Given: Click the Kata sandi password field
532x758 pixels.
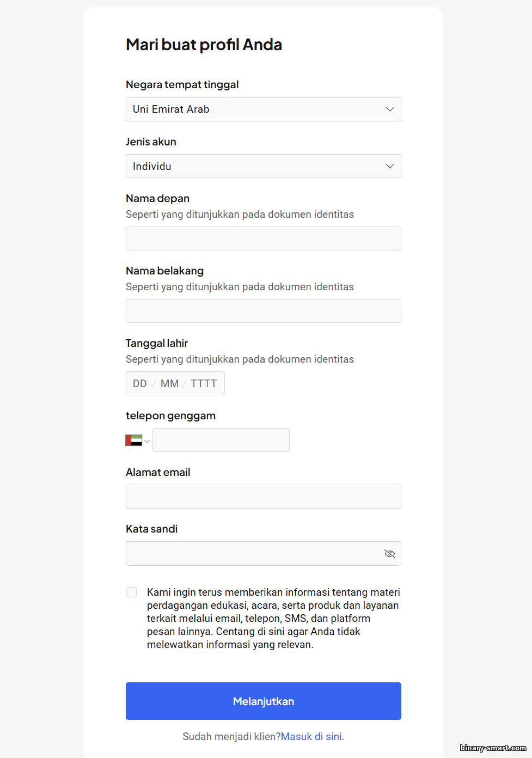Looking at the screenshot, I should click(253, 553).
